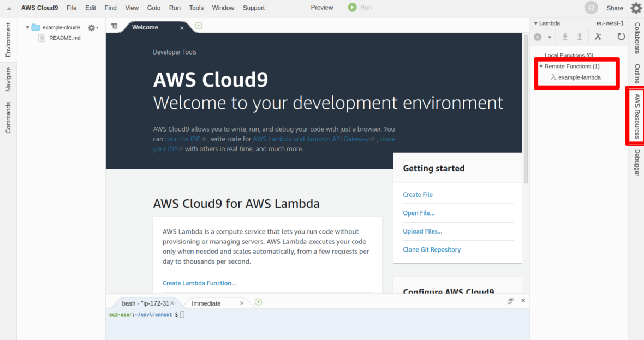Open the preferences gear icon at top right

(x=636, y=8)
